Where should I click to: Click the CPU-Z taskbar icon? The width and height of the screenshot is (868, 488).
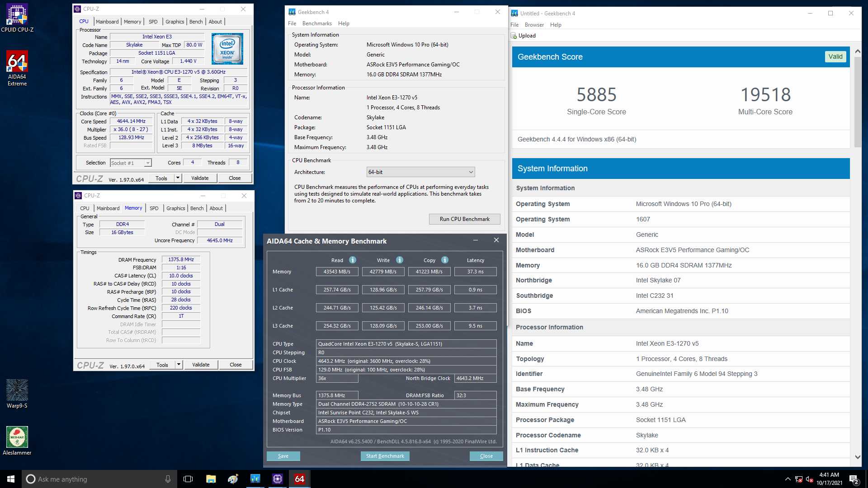point(278,479)
